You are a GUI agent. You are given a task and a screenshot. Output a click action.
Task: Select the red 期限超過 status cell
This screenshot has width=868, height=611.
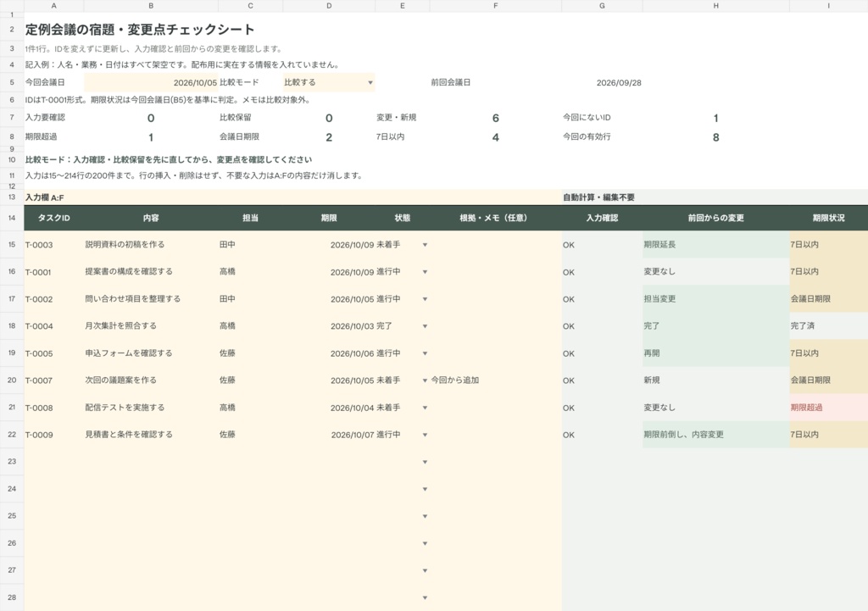coord(829,408)
